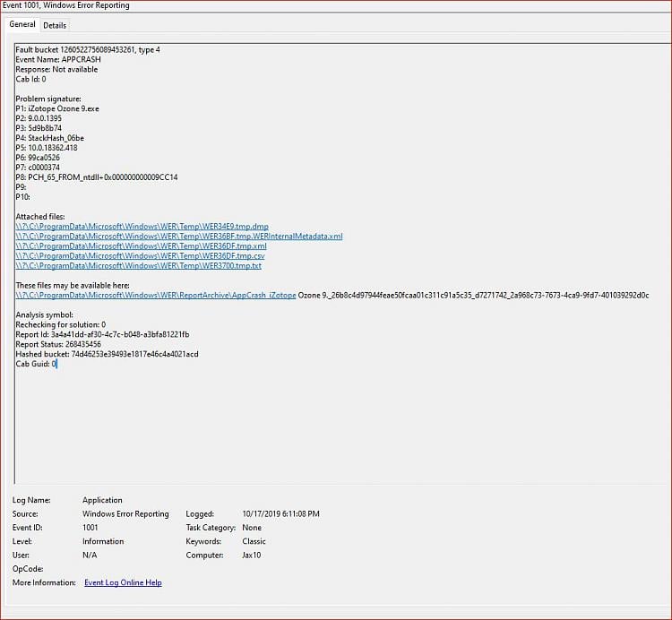Viewport: 672px width, 620px height.
Task: Click the Task Category value 'None'
Action: tap(252, 528)
